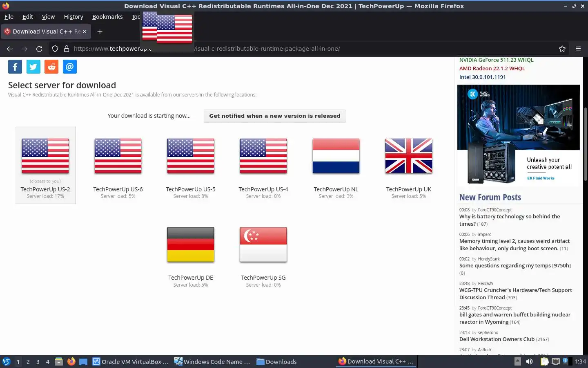588x368 pixels.
Task: Open Intel 30.0.101.1191 driver link
Action: [483, 77]
